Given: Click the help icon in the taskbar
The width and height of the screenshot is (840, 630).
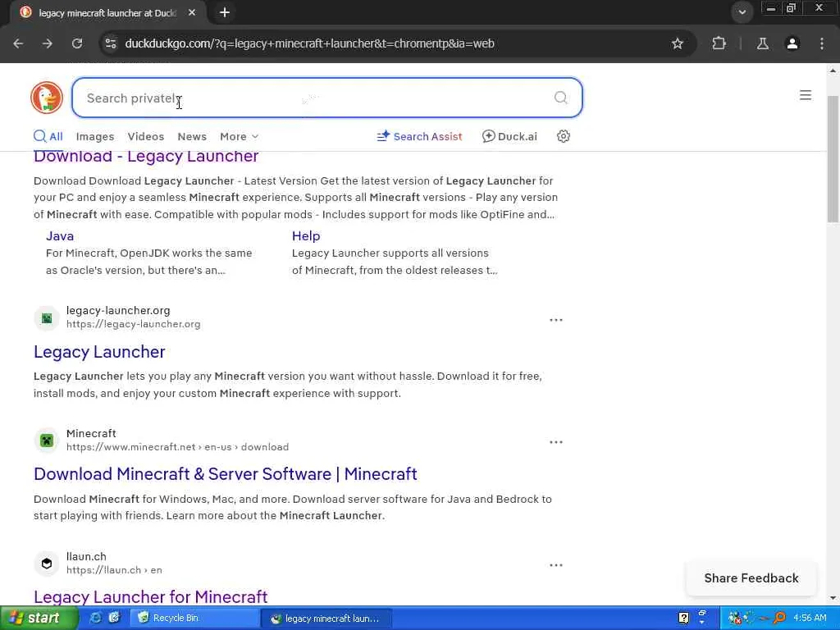Looking at the screenshot, I should tap(683, 619).
